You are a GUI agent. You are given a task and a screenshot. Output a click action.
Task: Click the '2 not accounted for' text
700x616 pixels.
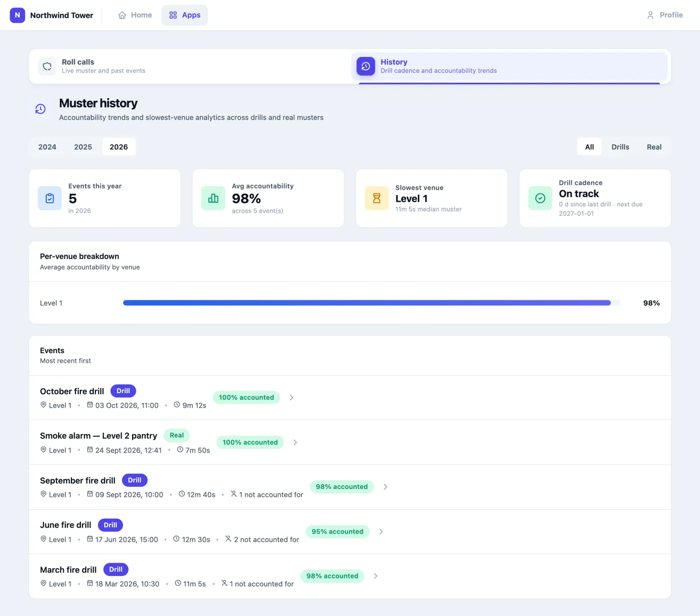[266, 540]
